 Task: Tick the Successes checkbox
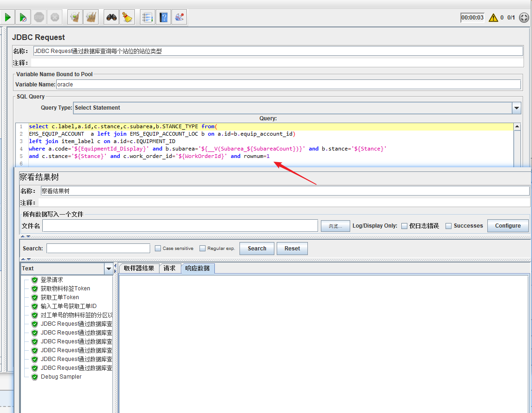[449, 226]
